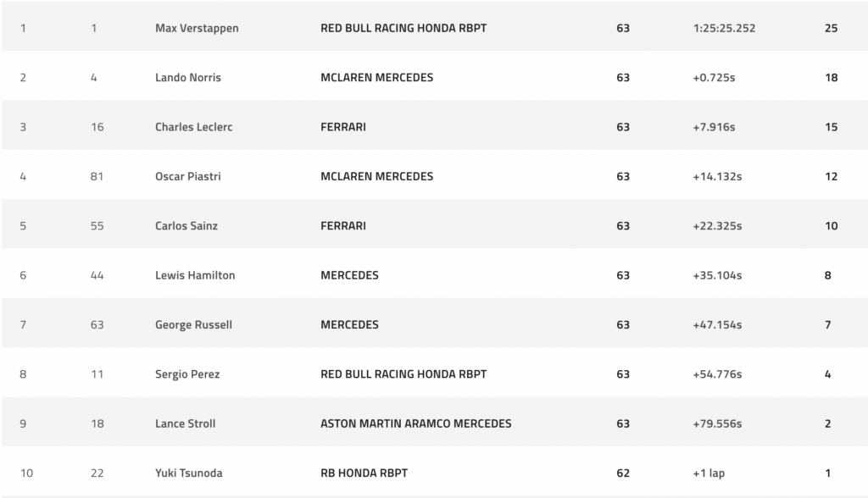This screenshot has height=498, width=868.
Task: Select Lance Stroll driver name
Action: (x=185, y=423)
